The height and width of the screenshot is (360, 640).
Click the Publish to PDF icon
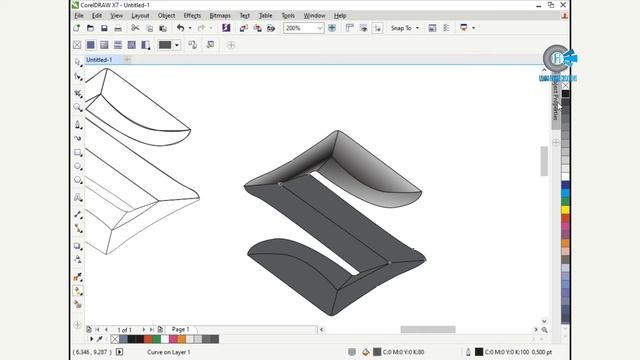271,28
